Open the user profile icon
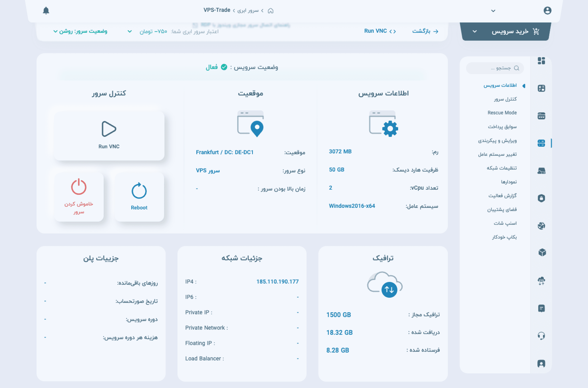This screenshot has width=588, height=388. tap(547, 11)
